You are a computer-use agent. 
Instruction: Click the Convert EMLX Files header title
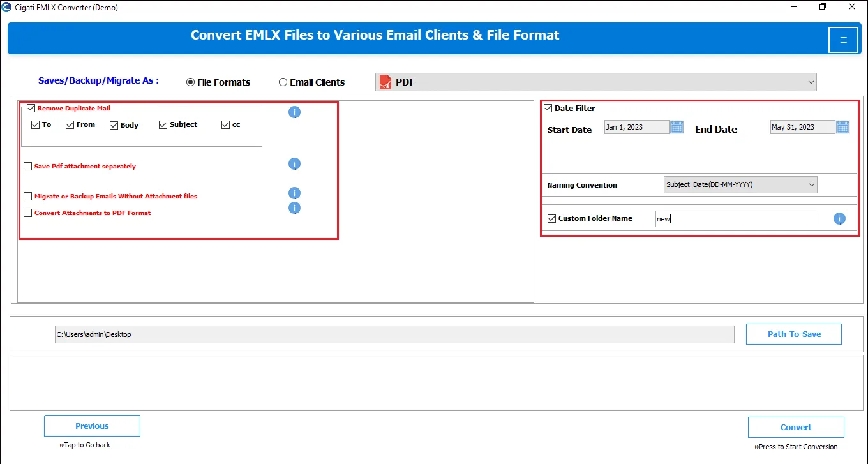(x=375, y=35)
